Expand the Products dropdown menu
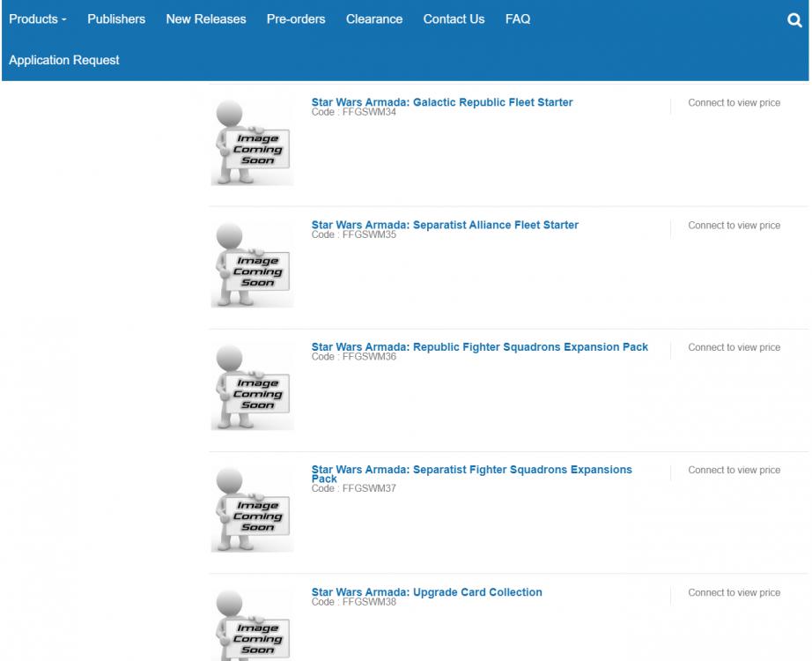Image resolution: width=812 pixels, height=661 pixels. click(36, 19)
